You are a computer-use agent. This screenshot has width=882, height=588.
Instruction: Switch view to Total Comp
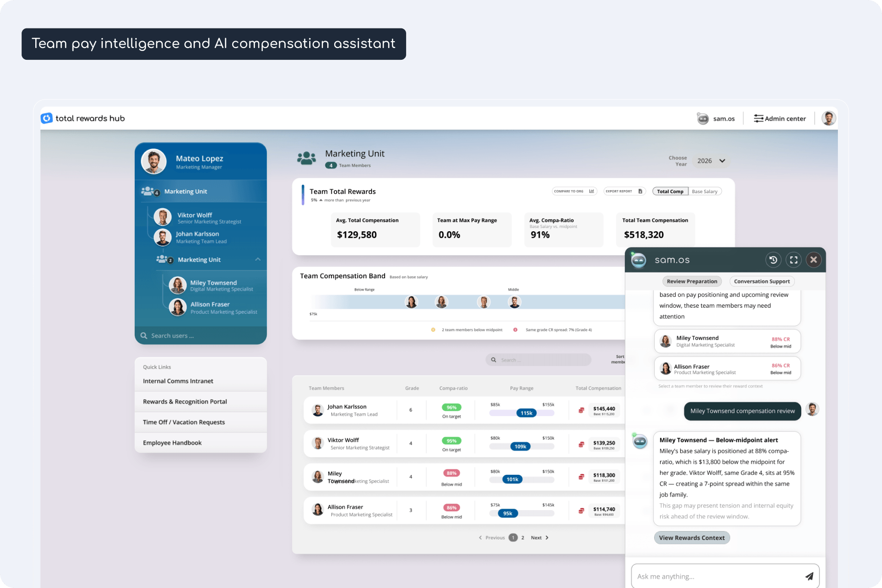670,192
